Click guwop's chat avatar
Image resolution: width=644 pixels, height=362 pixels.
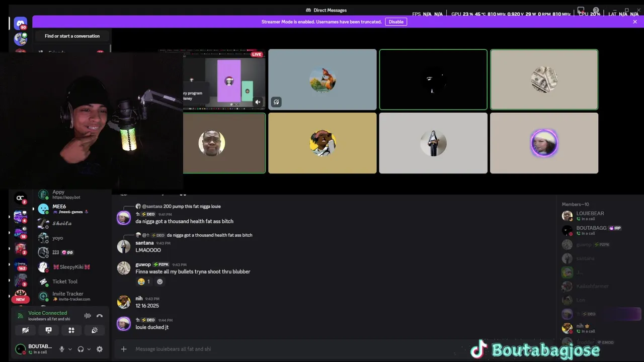124,268
